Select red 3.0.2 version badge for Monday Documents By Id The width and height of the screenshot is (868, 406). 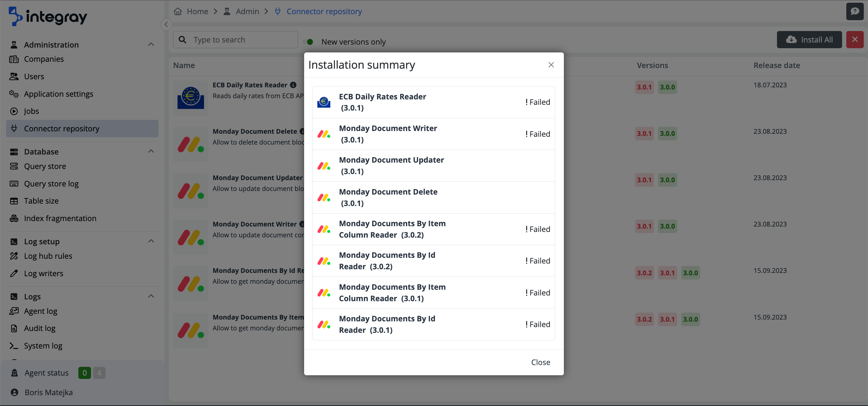(644, 273)
